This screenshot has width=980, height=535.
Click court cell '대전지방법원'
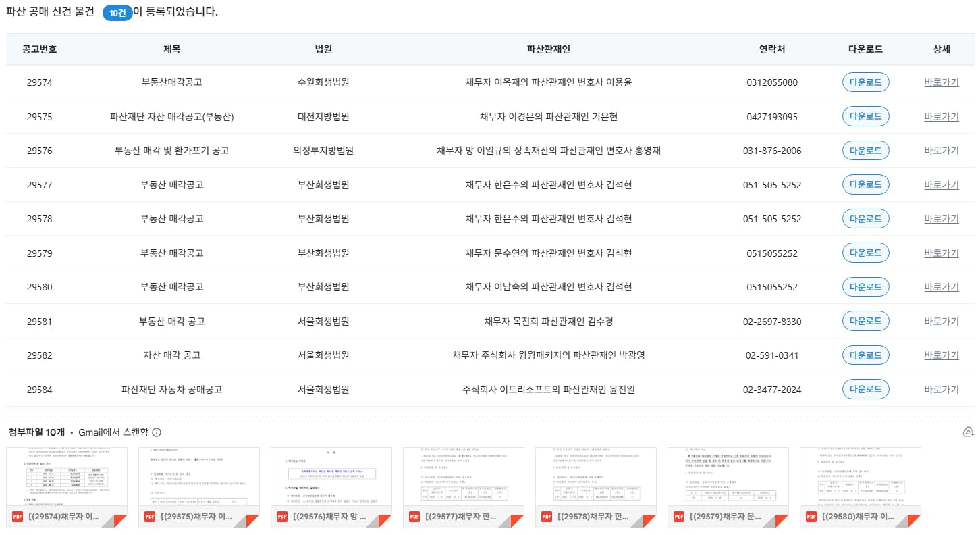[x=323, y=116]
